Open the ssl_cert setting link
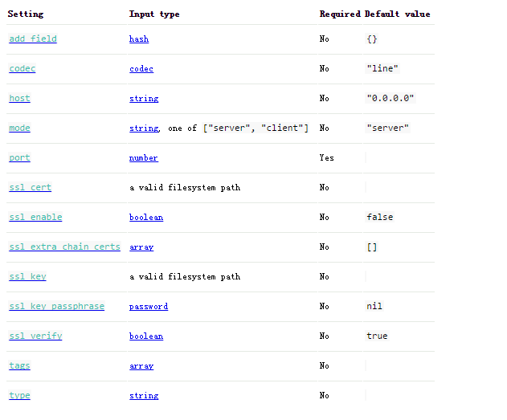The image size is (507, 420). pos(30,188)
